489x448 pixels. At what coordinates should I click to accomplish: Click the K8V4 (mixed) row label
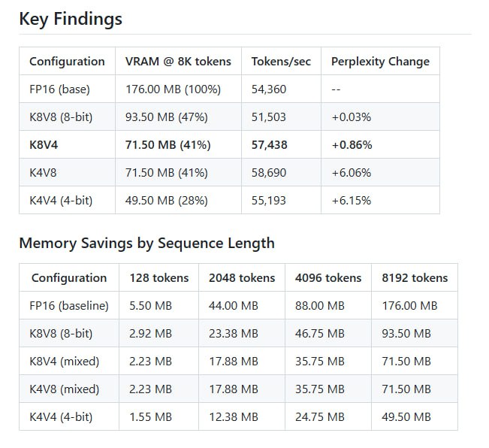pyautogui.click(x=65, y=362)
